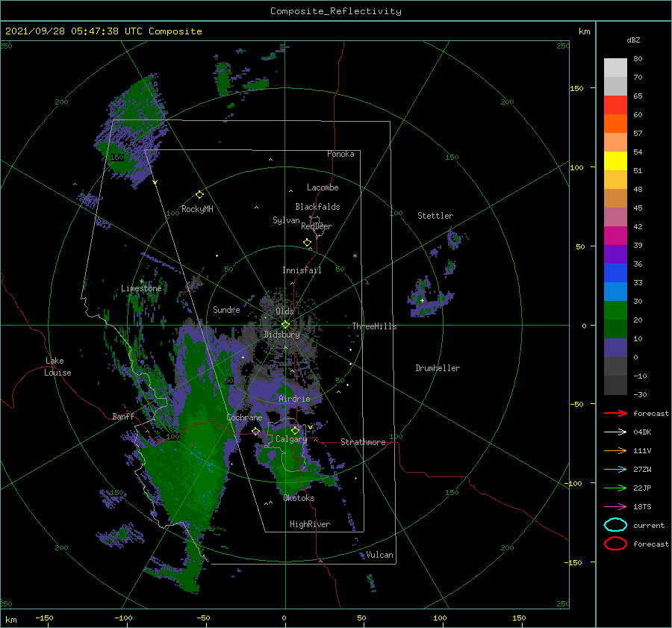Click the Airdrie town label
672x628 pixels.
(x=294, y=399)
